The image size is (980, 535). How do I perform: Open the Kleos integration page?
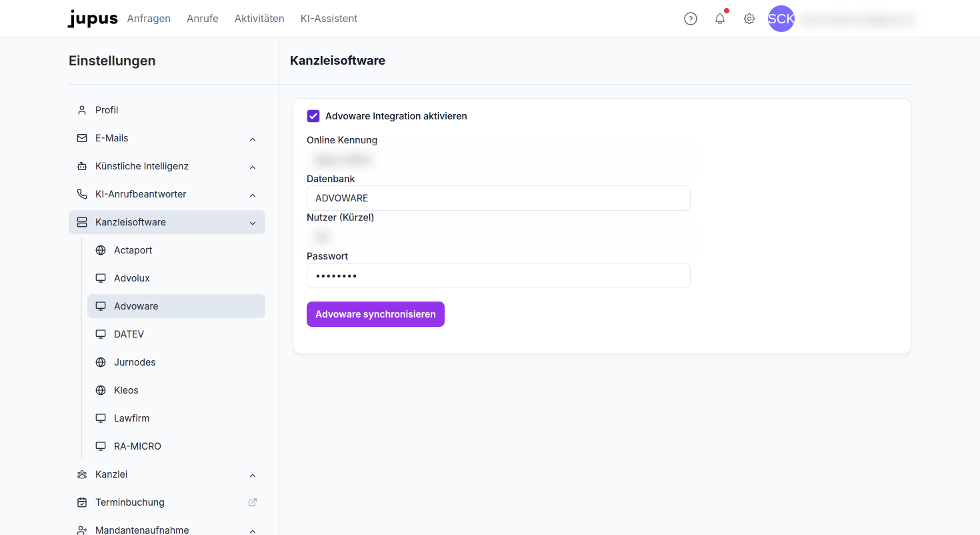pos(176,390)
